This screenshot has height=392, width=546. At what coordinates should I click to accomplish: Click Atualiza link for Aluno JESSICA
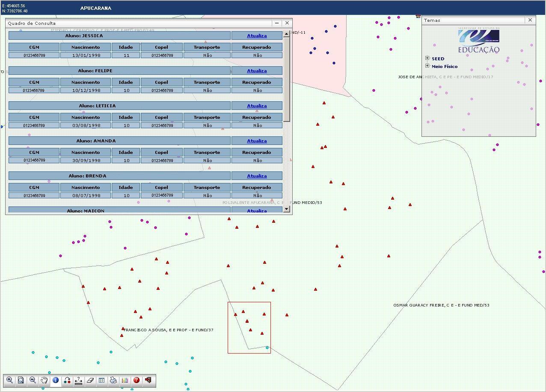(x=257, y=35)
